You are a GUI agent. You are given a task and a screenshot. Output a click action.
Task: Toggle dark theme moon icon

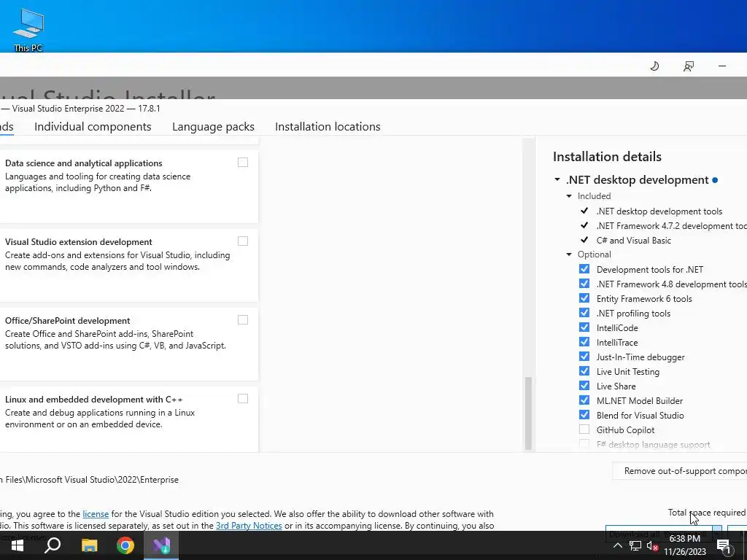tap(654, 66)
